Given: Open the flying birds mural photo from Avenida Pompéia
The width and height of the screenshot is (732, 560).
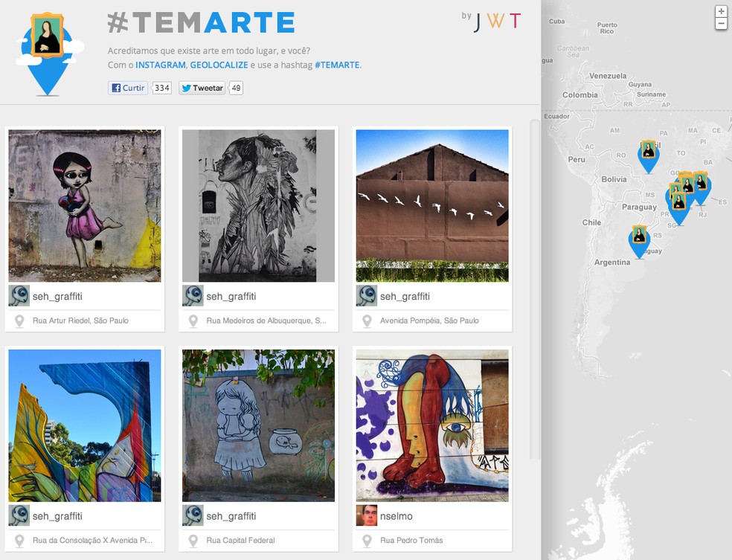Looking at the screenshot, I should point(431,206).
